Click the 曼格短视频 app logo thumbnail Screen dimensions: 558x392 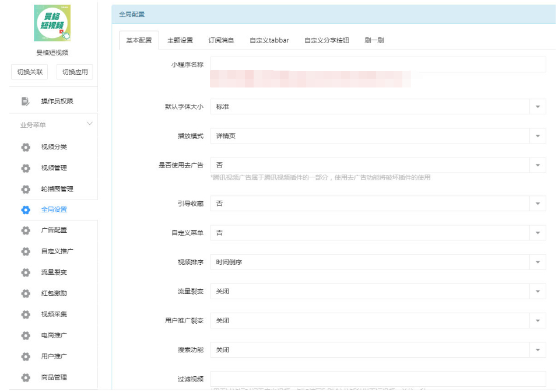tap(52, 23)
